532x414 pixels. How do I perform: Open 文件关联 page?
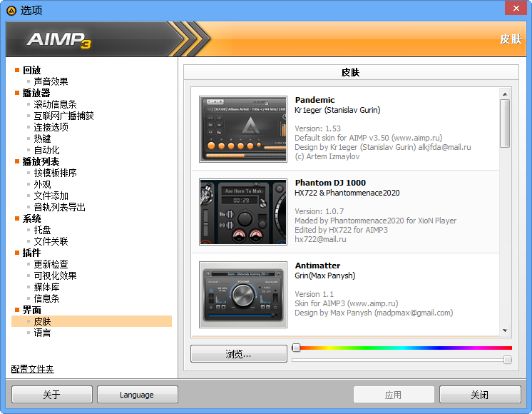tap(51, 241)
